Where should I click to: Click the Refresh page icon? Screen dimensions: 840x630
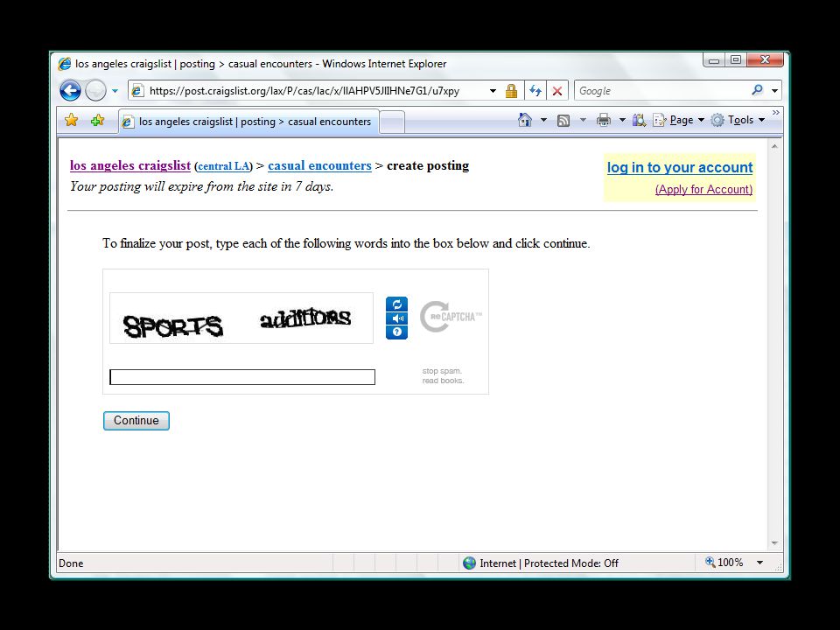[535, 91]
